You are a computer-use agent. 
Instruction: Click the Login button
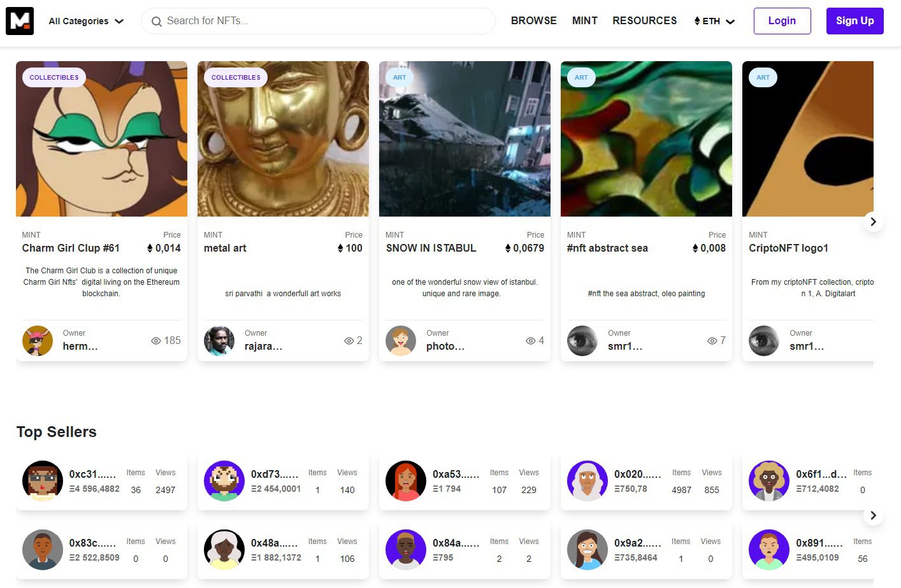[x=782, y=21]
